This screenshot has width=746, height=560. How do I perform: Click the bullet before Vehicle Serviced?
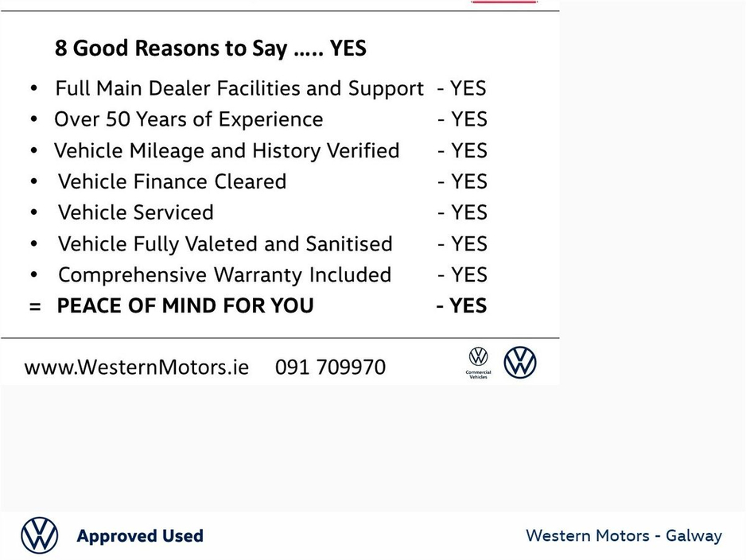(x=33, y=212)
